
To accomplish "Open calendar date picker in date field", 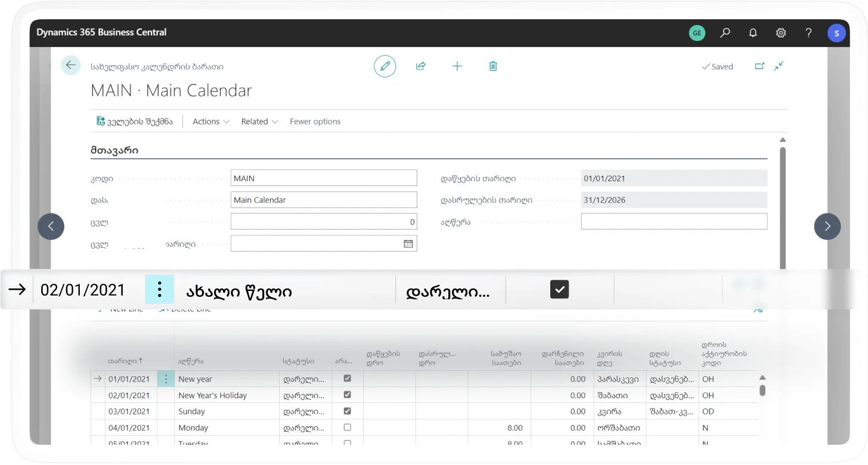I will [408, 244].
